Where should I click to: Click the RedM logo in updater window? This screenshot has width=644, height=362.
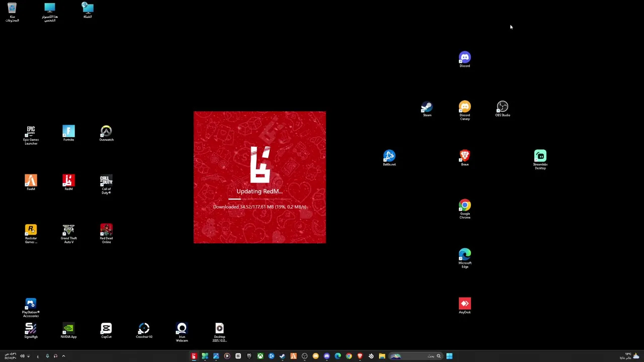[x=260, y=164]
